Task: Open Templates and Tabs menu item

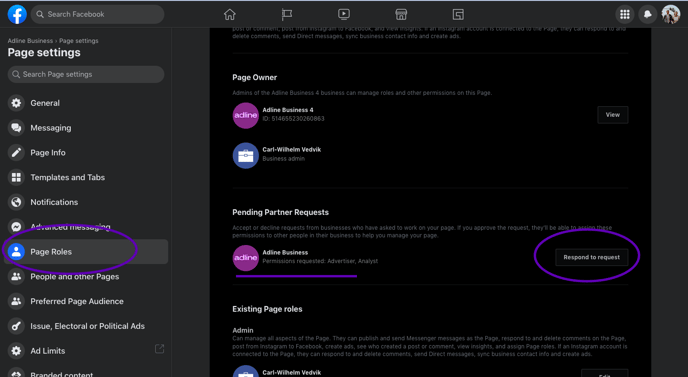Action: (86, 177)
